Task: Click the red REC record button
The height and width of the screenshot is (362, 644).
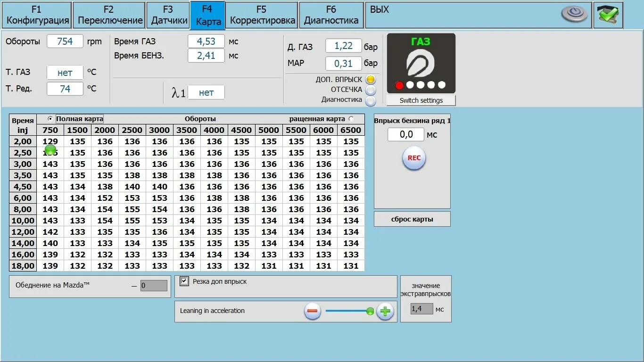Action: 414,158
